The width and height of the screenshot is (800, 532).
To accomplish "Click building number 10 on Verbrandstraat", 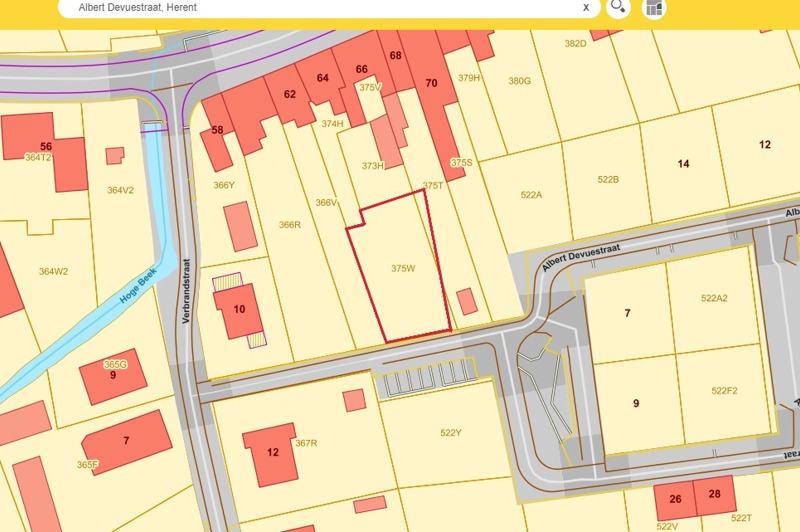I will 239,309.
